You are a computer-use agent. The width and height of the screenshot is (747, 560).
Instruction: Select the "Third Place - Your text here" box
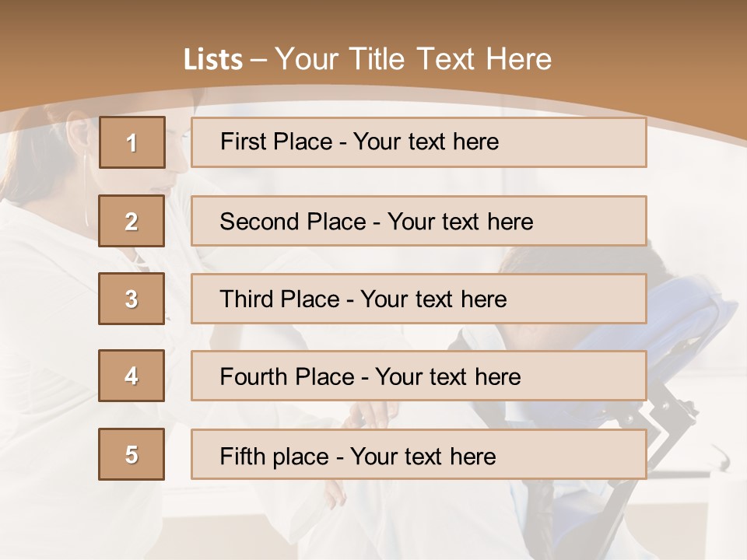[x=419, y=299]
